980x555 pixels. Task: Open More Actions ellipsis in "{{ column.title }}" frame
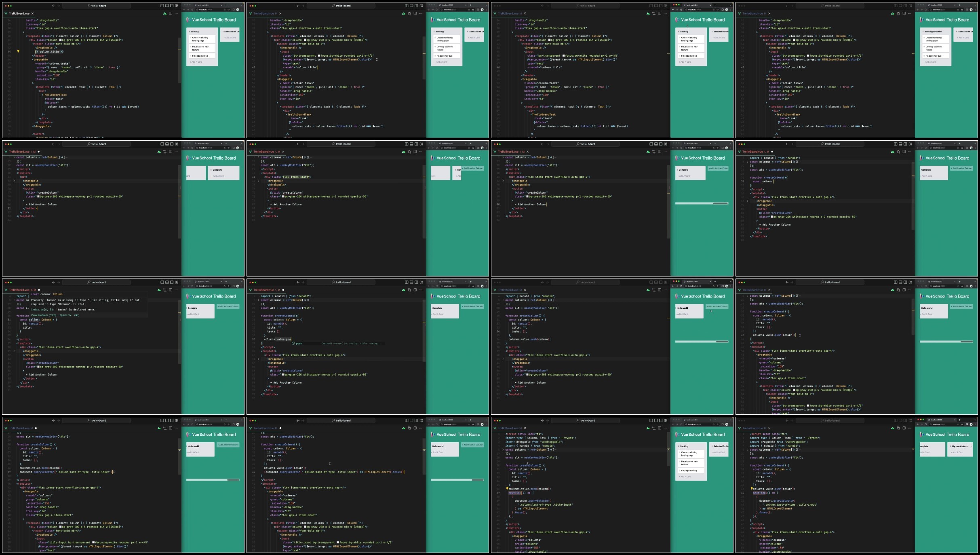[x=176, y=13]
